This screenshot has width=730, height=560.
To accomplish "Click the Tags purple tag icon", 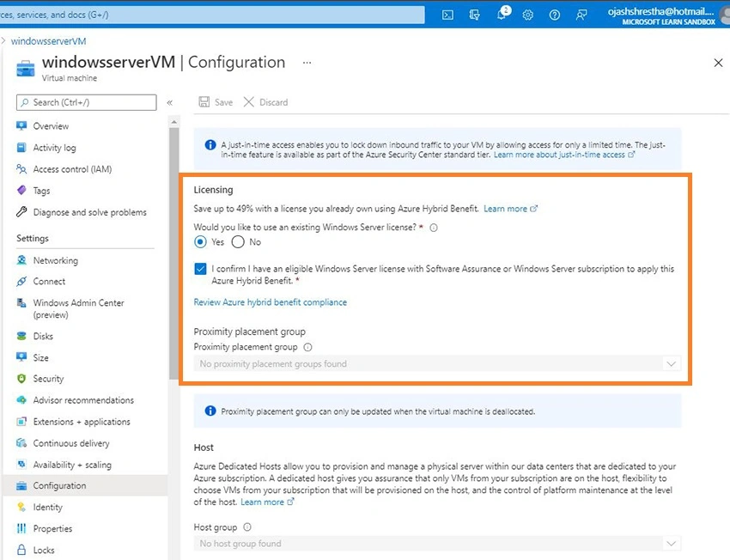I will click(21, 191).
